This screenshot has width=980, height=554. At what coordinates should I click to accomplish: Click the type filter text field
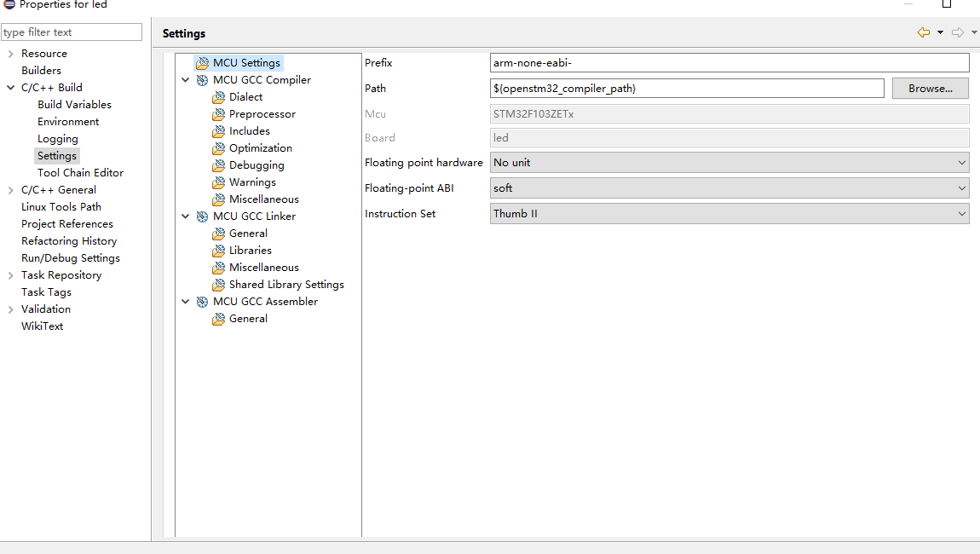72,32
